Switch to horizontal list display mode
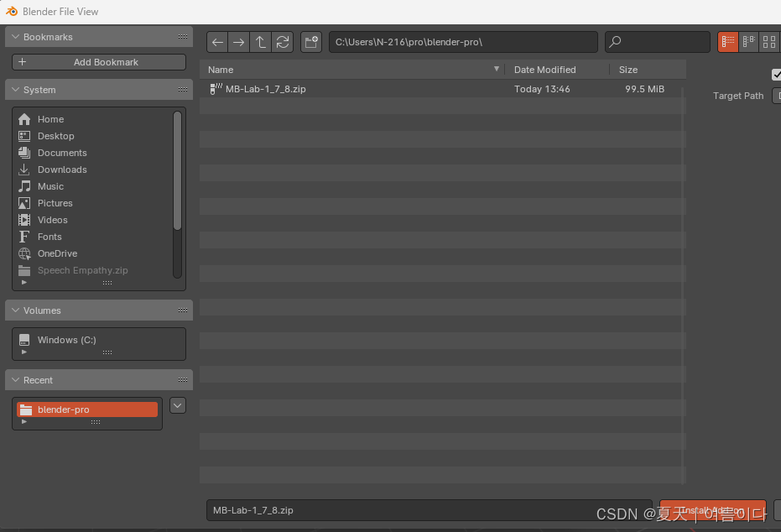The width and height of the screenshot is (781, 532). pyautogui.click(x=748, y=42)
